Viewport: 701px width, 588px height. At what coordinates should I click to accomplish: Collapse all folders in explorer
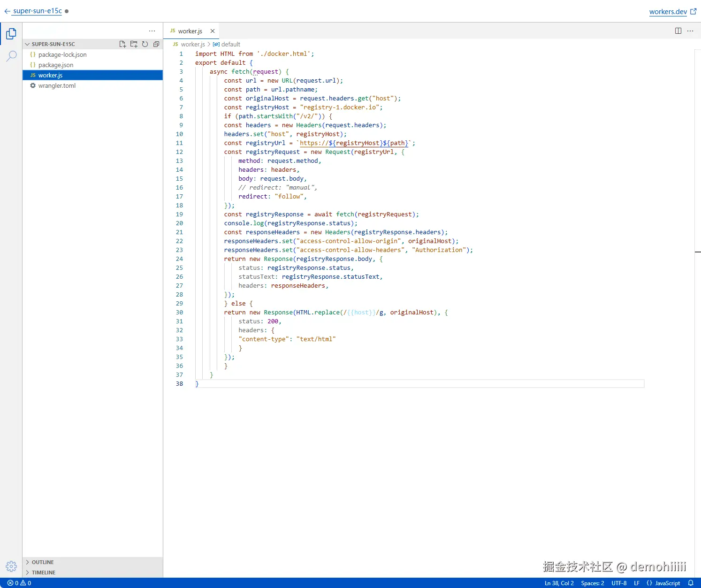pos(156,44)
